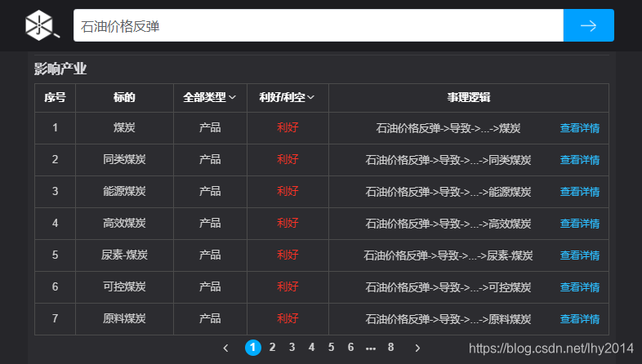
Task: Go to page 4
Action: 311,347
